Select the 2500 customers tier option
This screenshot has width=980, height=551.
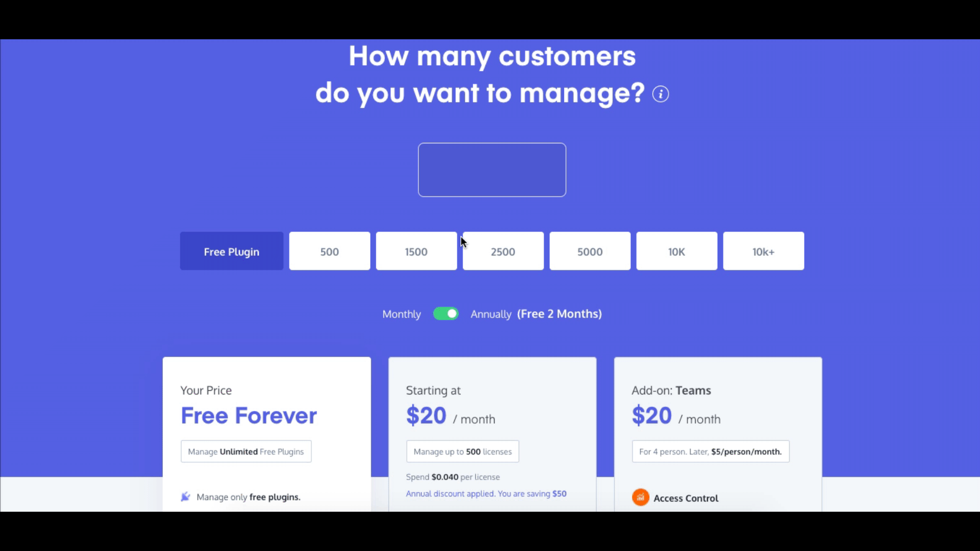(x=503, y=251)
